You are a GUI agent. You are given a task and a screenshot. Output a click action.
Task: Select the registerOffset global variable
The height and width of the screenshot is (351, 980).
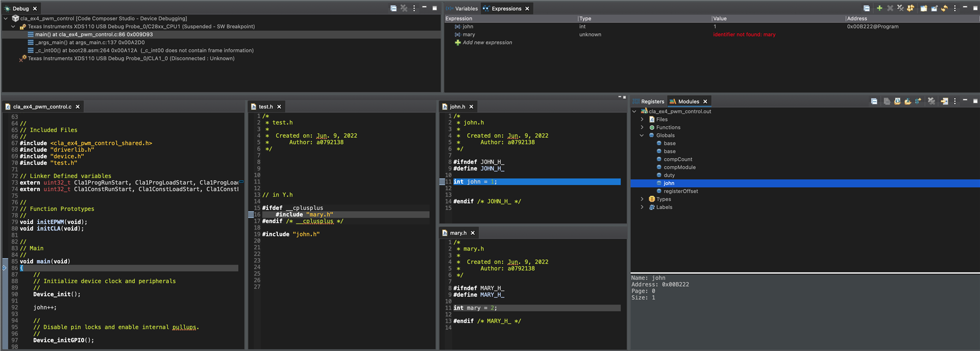click(x=680, y=191)
